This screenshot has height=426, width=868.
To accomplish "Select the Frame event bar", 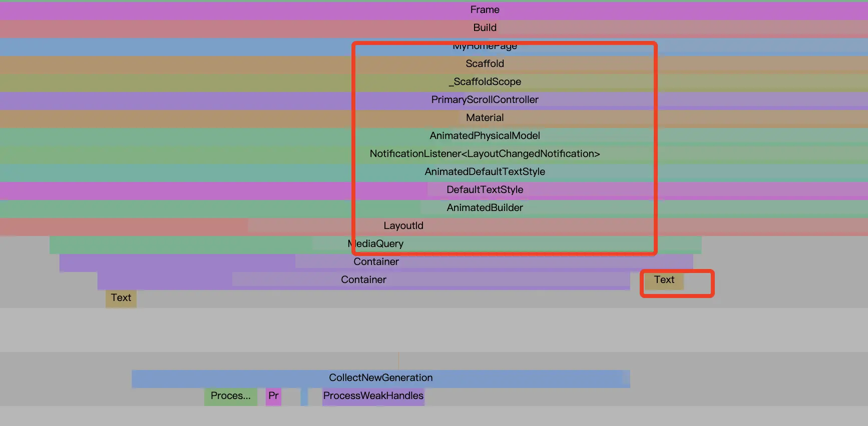I will (x=434, y=10).
